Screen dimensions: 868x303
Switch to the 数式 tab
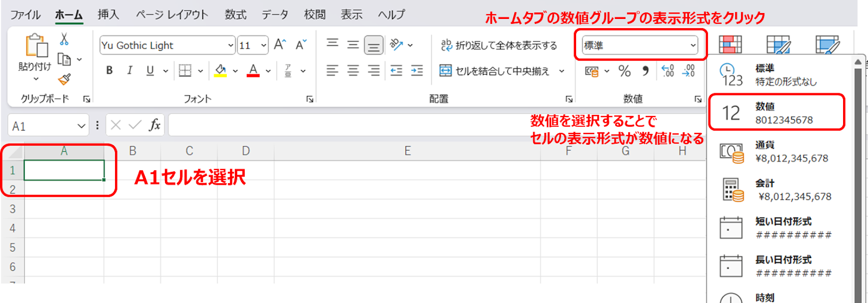[236, 15]
